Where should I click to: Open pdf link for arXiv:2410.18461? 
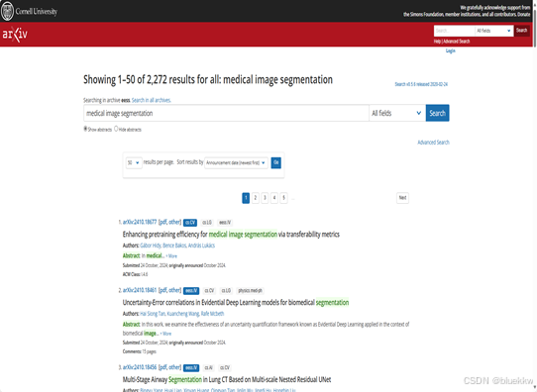point(163,290)
